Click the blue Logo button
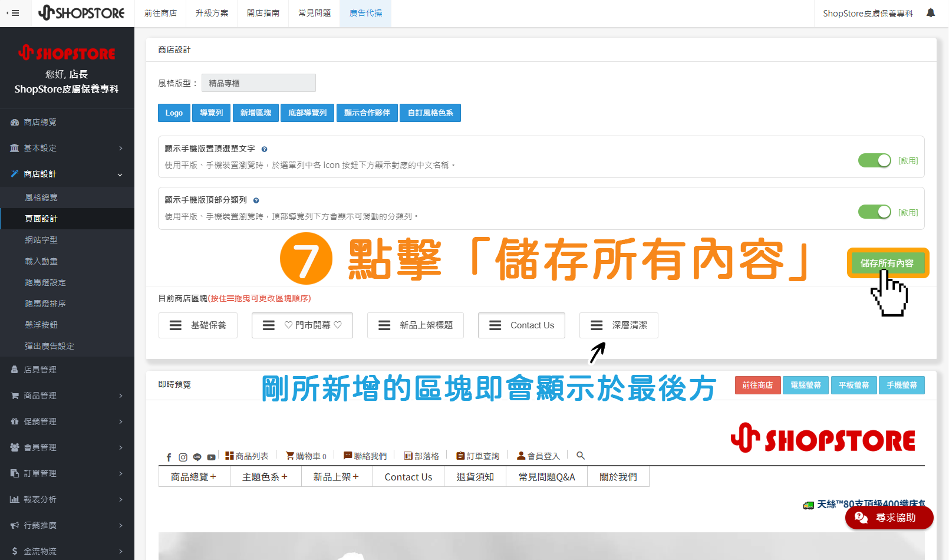949x560 pixels. coord(174,113)
